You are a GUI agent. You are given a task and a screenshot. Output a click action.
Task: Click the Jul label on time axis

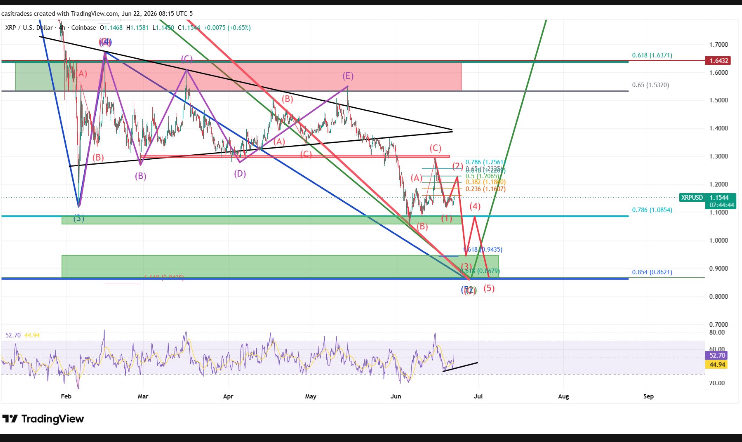point(478,397)
